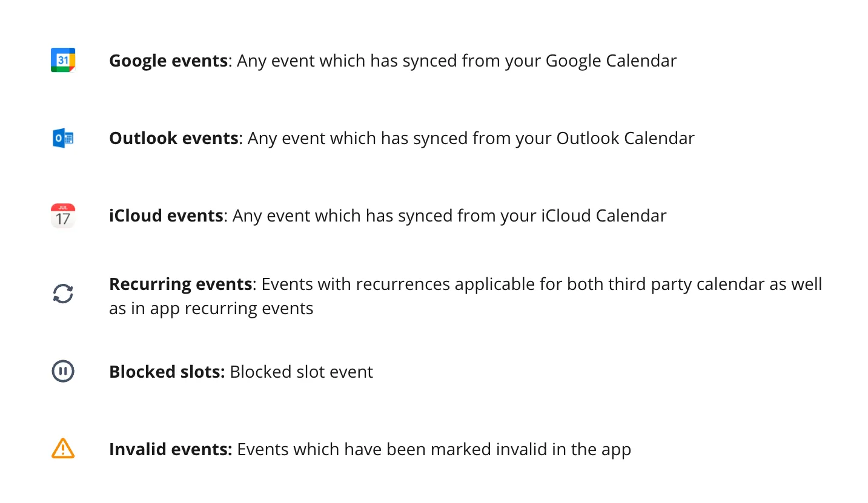Click the iCloud calendar icon showing 17
Screen dimensions: 868x503
coord(63,215)
